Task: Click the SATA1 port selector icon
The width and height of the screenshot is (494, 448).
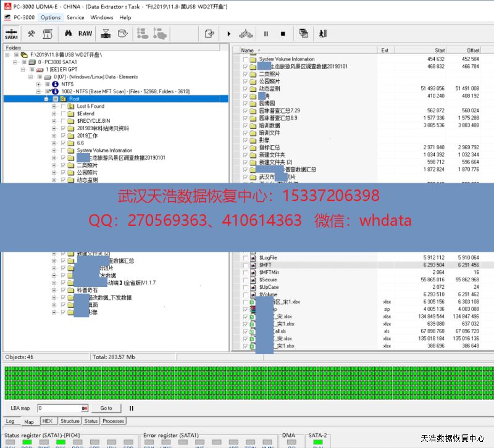Action: [x=11, y=34]
